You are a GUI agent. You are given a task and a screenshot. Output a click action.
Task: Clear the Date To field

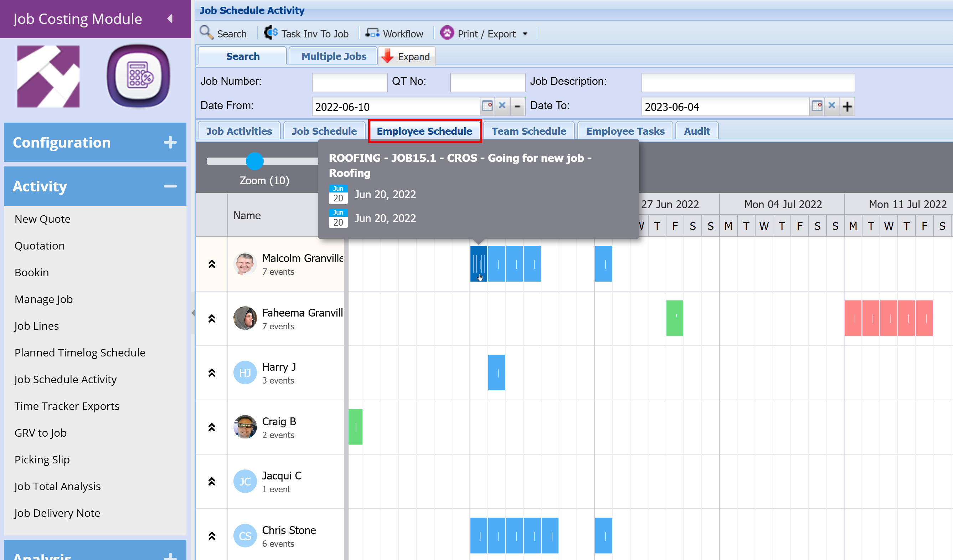click(x=831, y=106)
